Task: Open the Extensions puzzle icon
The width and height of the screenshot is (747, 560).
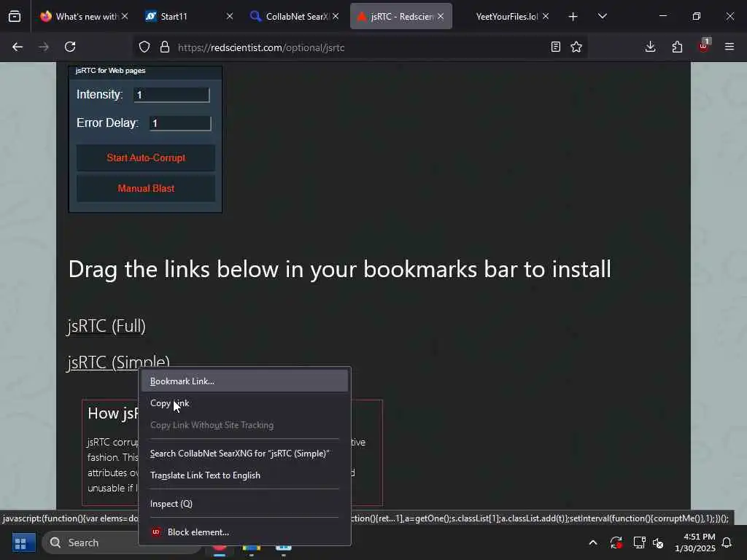Action: tap(677, 47)
